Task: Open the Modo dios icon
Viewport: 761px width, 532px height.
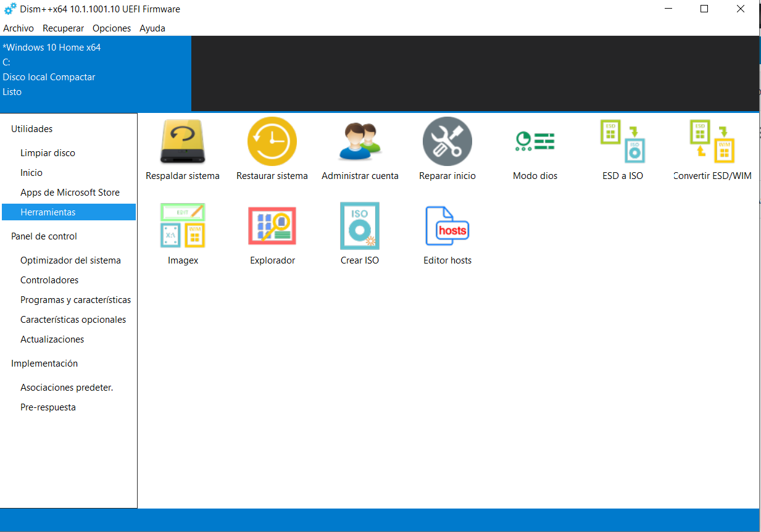Action: (x=535, y=141)
